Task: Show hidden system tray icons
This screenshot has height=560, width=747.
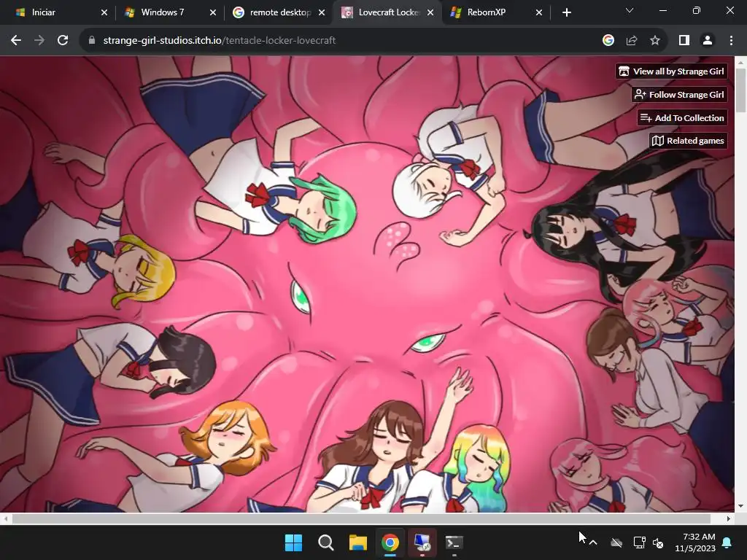Action: 593,542
